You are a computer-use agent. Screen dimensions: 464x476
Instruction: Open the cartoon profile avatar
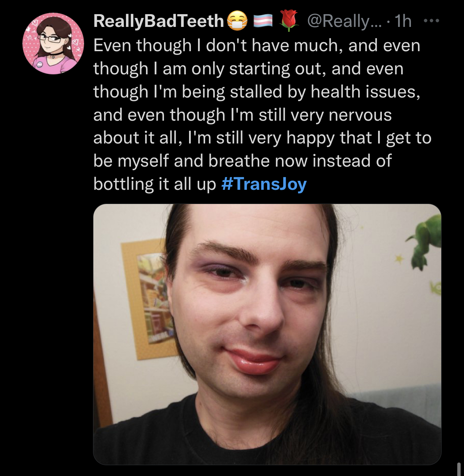click(53, 43)
